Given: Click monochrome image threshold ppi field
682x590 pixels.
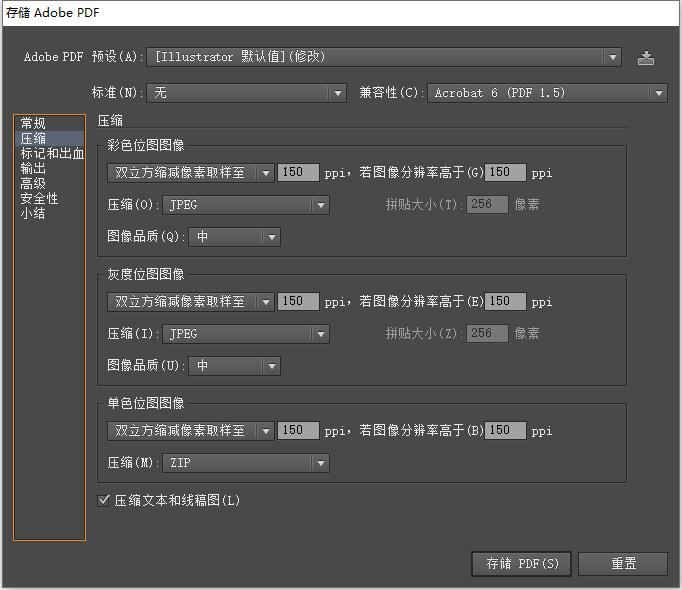Looking at the screenshot, I should (506, 431).
